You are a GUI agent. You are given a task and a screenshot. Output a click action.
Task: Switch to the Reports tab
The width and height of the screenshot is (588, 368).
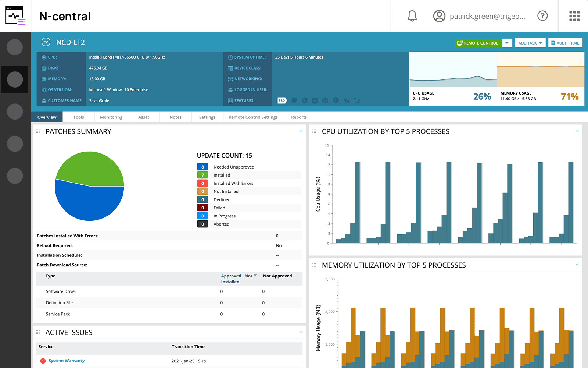(299, 117)
